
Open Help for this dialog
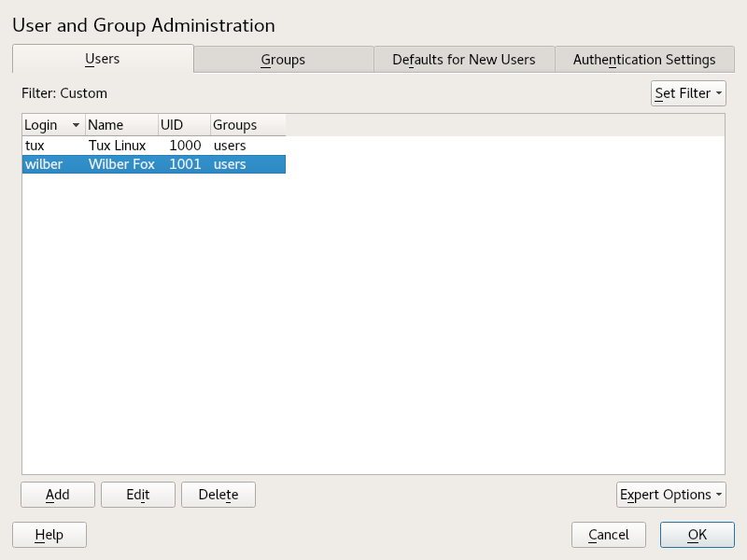pos(49,535)
